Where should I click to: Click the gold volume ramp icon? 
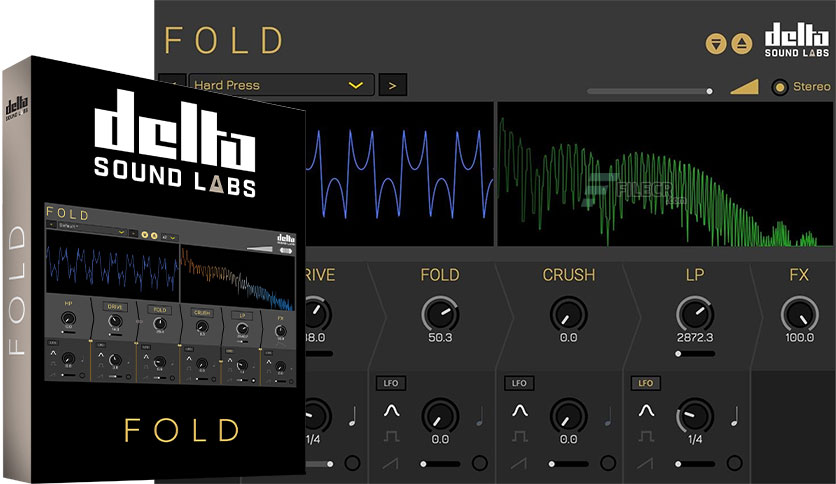744,87
